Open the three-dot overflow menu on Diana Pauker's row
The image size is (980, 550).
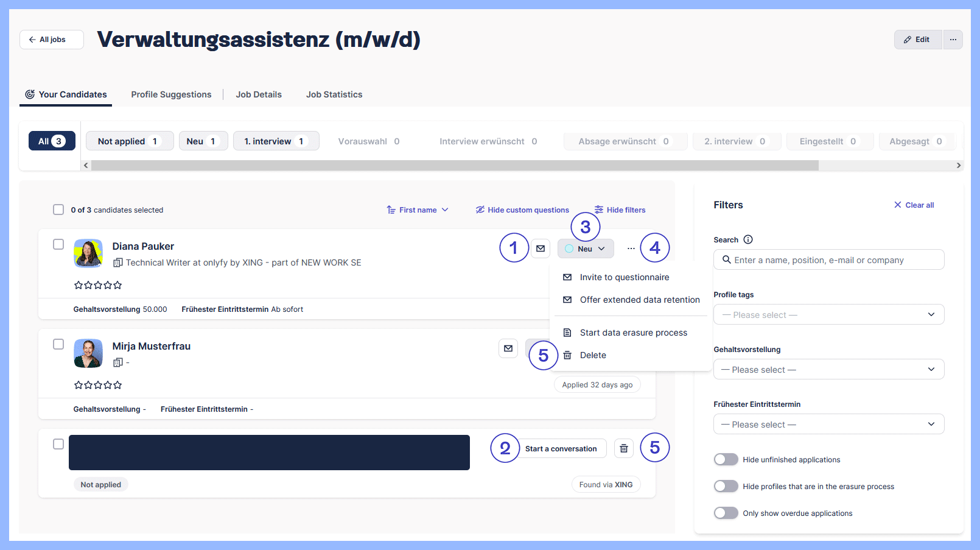point(631,248)
